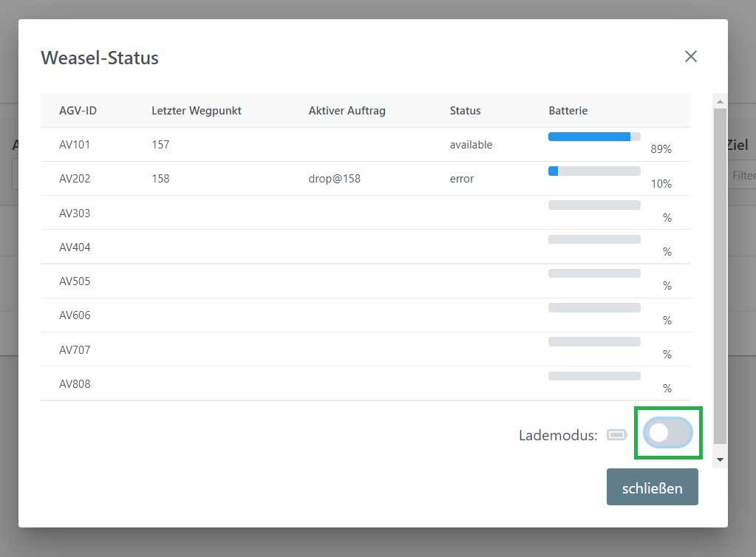Click the Aktiver Auftrag column header
Viewport: 756px width, 557px height.
click(x=347, y=111)
